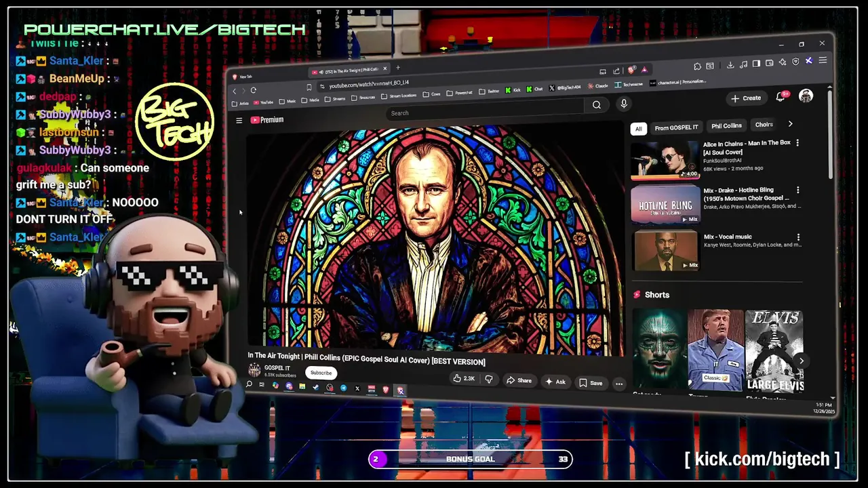This screenshot has width=868, height=488.
Task: Show more filter chips with right arrow
Action: pos(790,124)
